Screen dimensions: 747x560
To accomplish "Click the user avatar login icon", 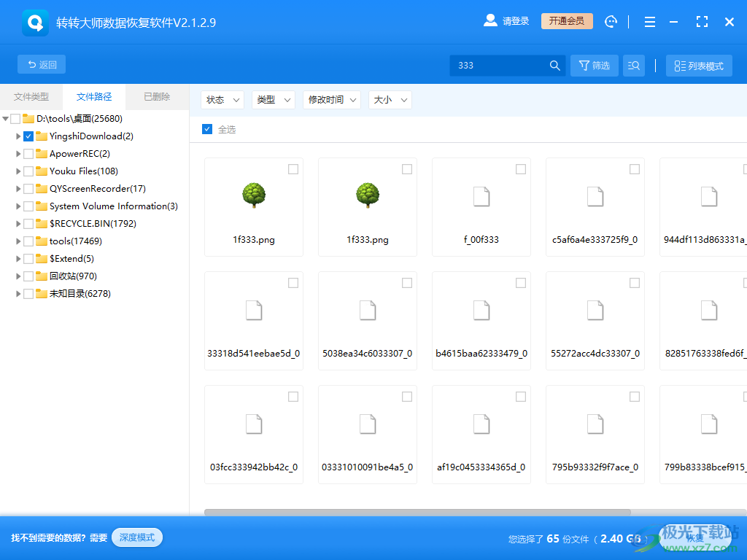I will (x=490, y=20).
